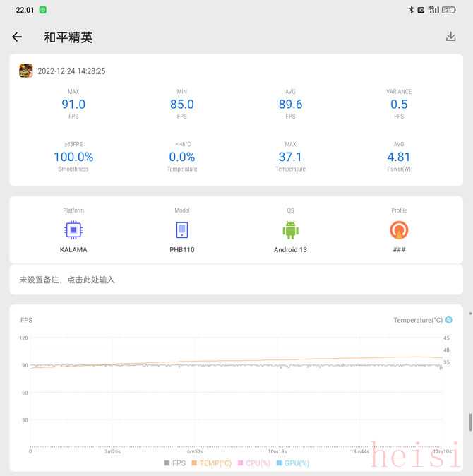Tap the Temperature(°C) axis label

[418, 320]
